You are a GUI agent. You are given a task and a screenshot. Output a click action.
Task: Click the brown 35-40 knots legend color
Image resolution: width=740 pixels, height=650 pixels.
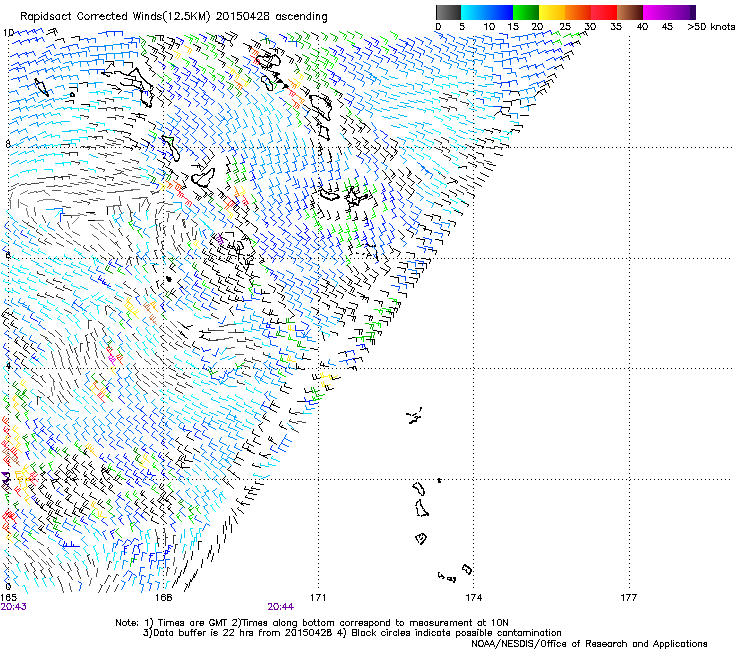[630, 12]
